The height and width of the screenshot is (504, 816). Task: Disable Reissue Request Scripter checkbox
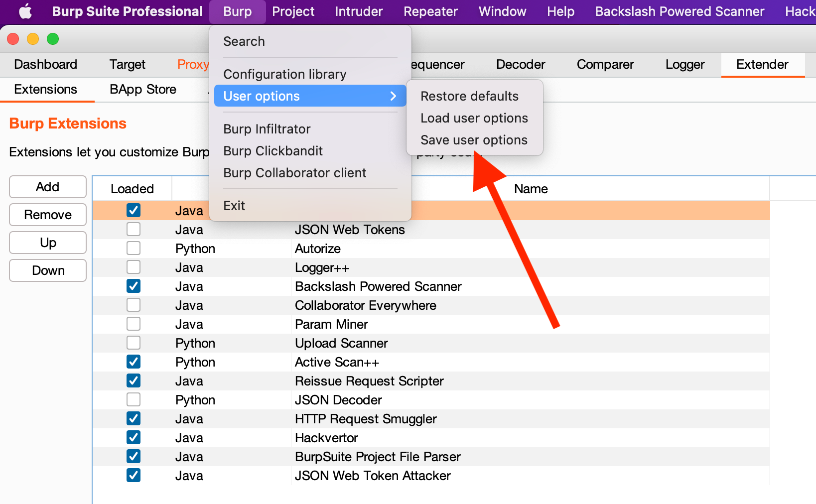(x=134, y=380)
